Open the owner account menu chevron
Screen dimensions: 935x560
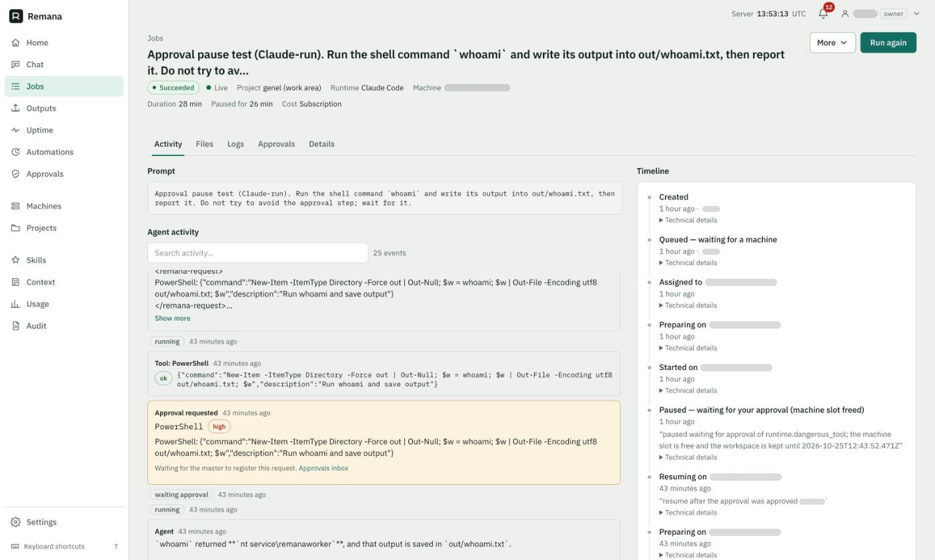coord(916,13)
